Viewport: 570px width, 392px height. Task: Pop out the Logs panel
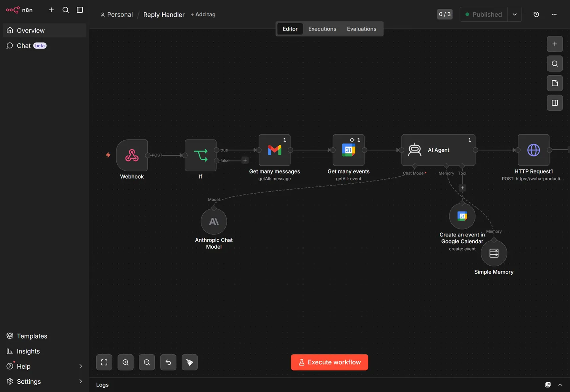[548, 385]
